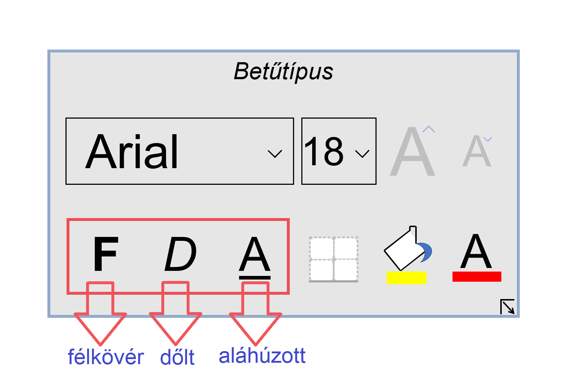Screen dimensions: 586x392
Task: Expand the Arial font name dropdown arrow
Action: click(x=275, y=154)
